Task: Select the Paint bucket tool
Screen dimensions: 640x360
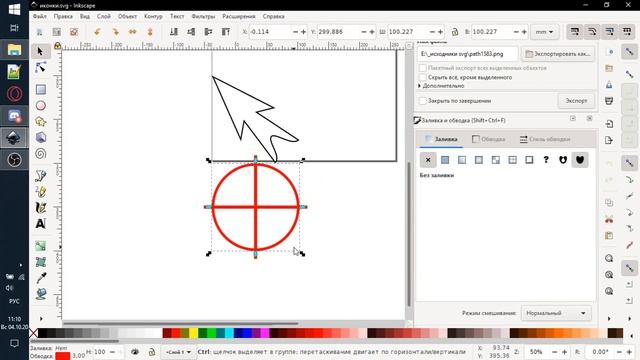Action: click(40, 294)
